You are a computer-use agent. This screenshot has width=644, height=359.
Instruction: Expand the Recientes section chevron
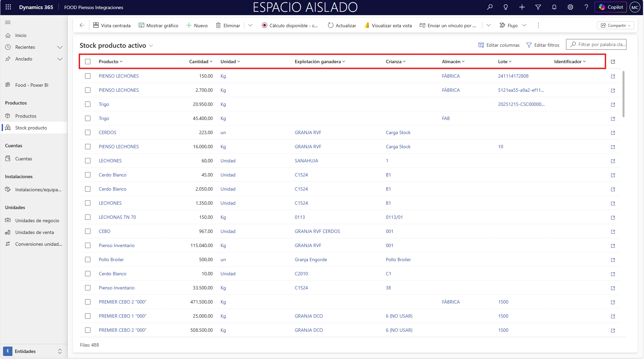click(60, 47)
